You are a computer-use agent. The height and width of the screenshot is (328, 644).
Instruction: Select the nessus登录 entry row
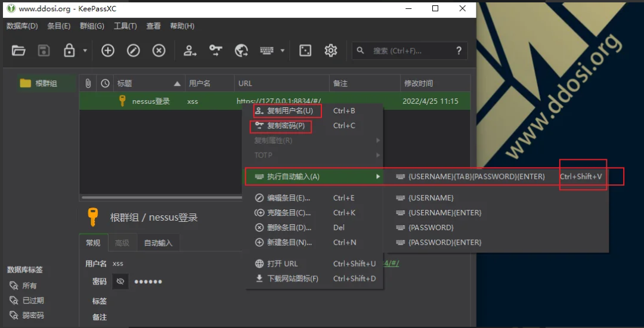[x=275, y=101]
